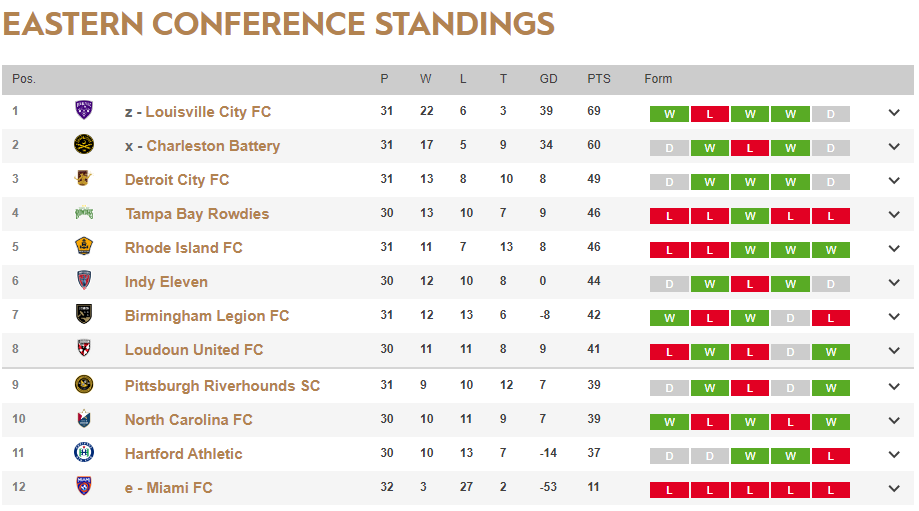Open the Miami FC row dropdown chevron
919x511 pixels.
(x=894, y=488)
